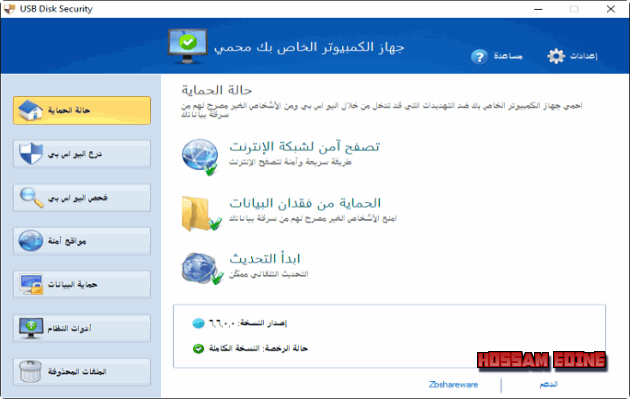The image size is (630, 399).
Task: Click the header text جهاز الكمبيوتر الخاص بك محمي
Action: click(309, 47)
